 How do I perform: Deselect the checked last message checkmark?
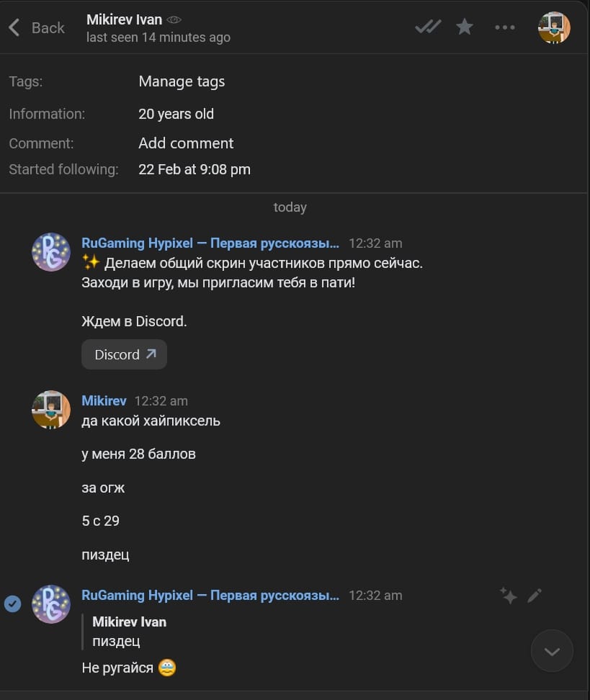point(13,603)
